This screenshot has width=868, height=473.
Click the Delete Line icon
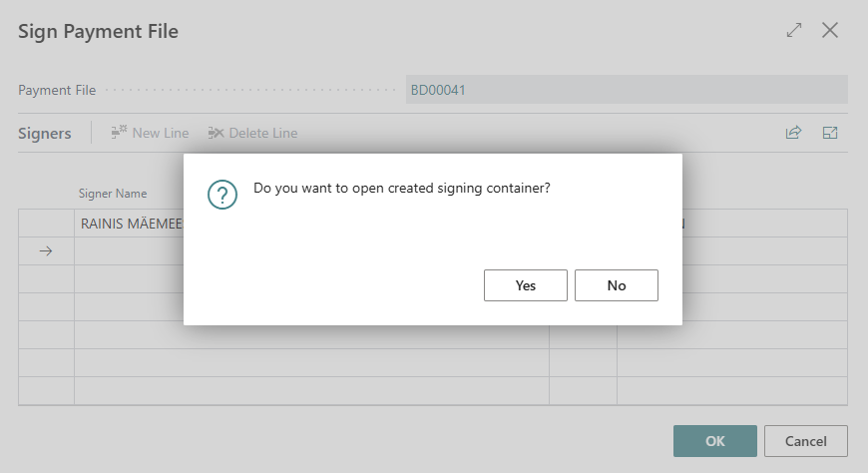[216, 133]
